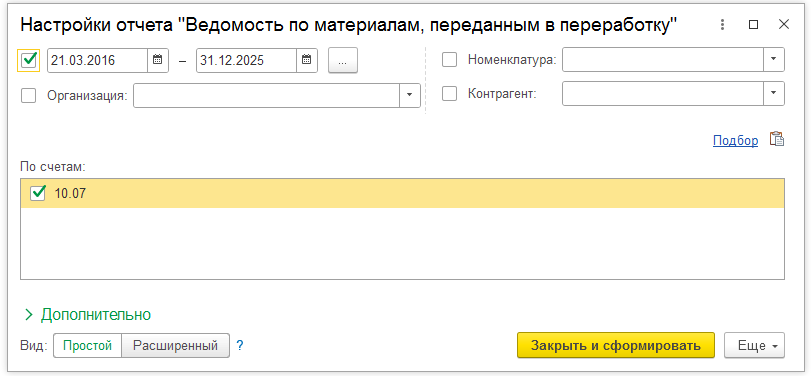Select the Простой view mode
The height and width of the screenshot is (379, 811).
click(87, 345)
